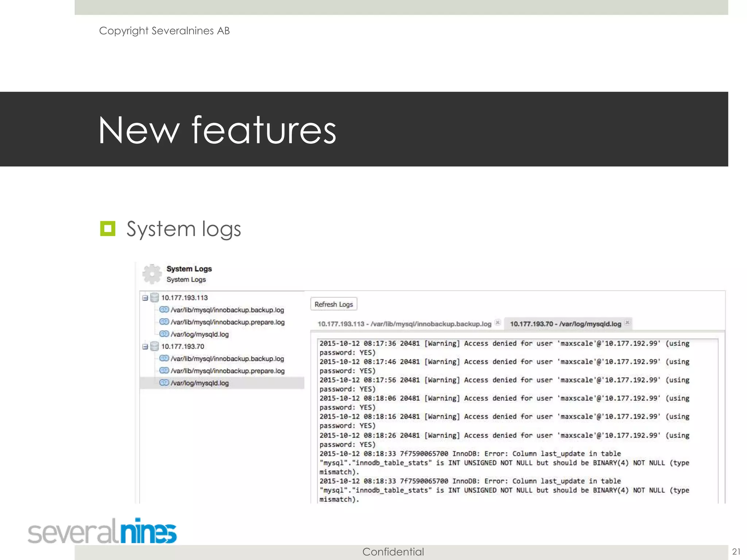Click log file icon of 10.177.193.113 innobackup.prepare.log
The image size is (747, 560).
pyautogui.click(x=165, y=322)
